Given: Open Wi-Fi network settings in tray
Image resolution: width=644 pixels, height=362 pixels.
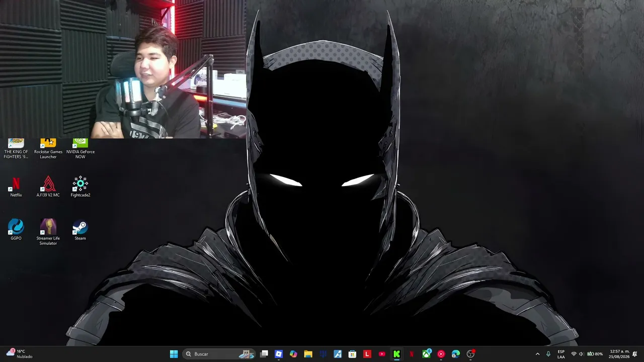Looking at the screenshot, I should (x=574, y=354).
